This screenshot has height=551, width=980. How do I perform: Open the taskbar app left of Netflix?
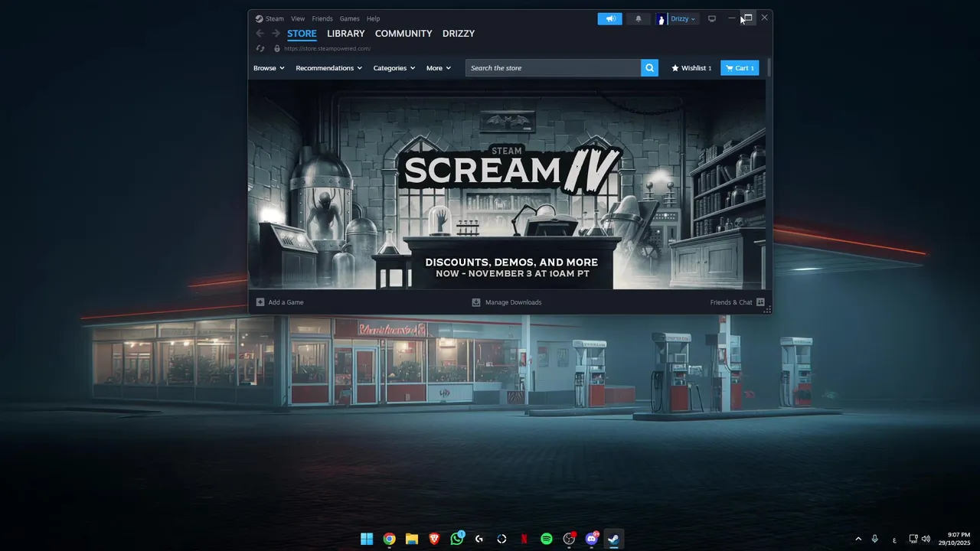coord(501,539)
